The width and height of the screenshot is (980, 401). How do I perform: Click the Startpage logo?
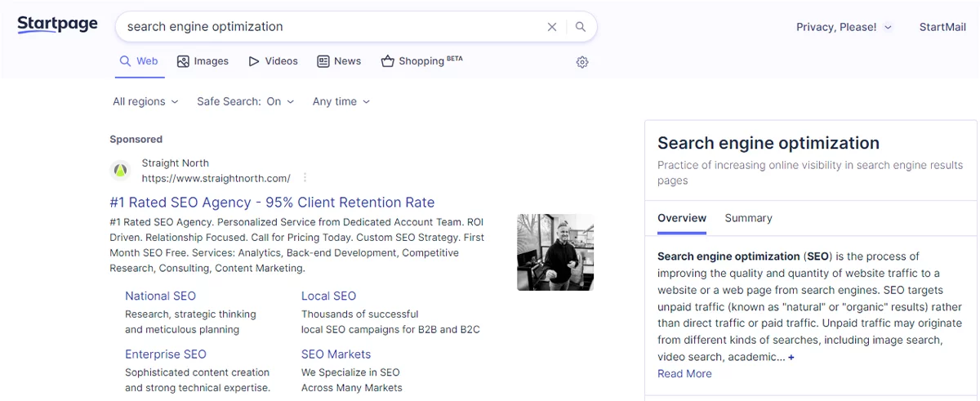point(57,25)
